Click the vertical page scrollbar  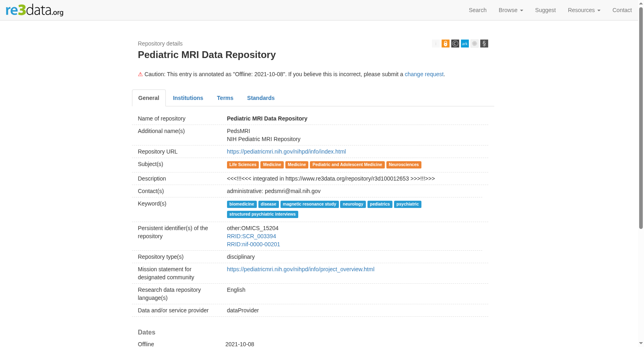click(641, 118)
